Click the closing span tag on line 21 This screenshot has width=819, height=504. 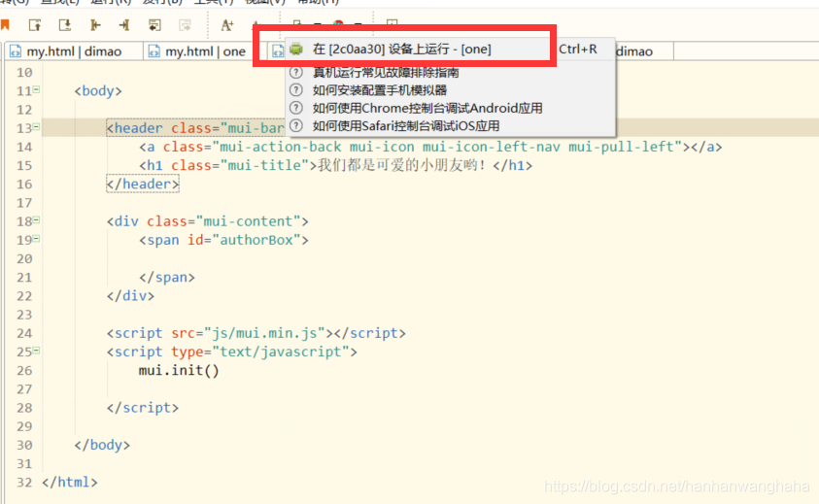167,278
